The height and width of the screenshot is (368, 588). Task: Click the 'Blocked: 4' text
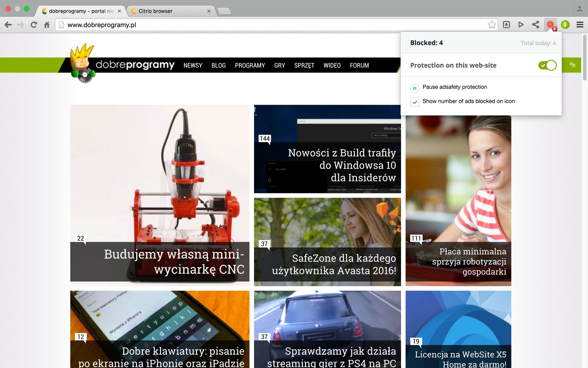(427, 43)
